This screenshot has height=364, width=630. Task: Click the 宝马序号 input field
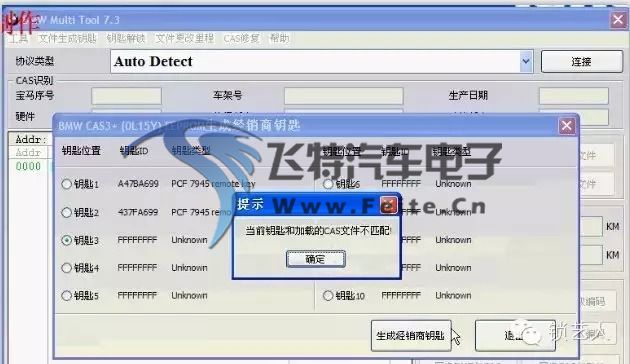coord(127,96)
